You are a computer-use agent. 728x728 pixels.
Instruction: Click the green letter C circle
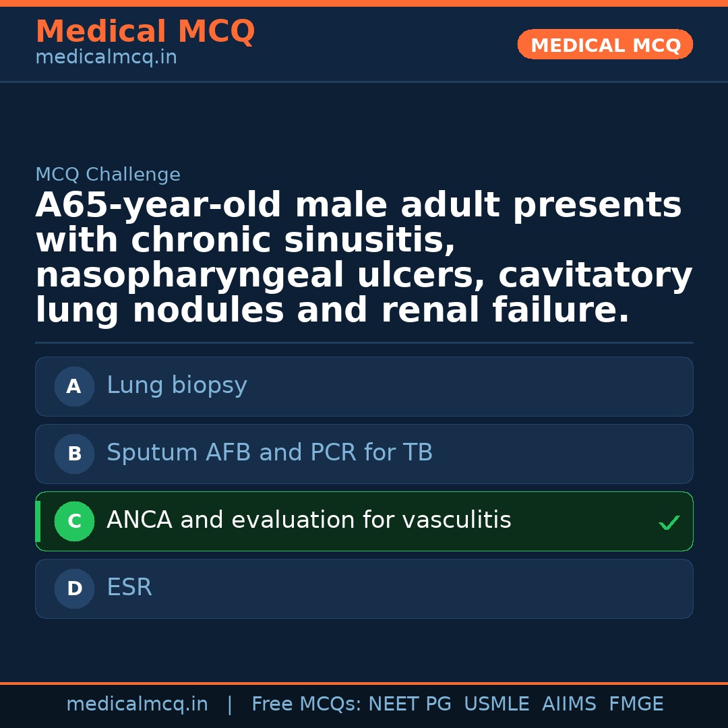click(74, 521)
